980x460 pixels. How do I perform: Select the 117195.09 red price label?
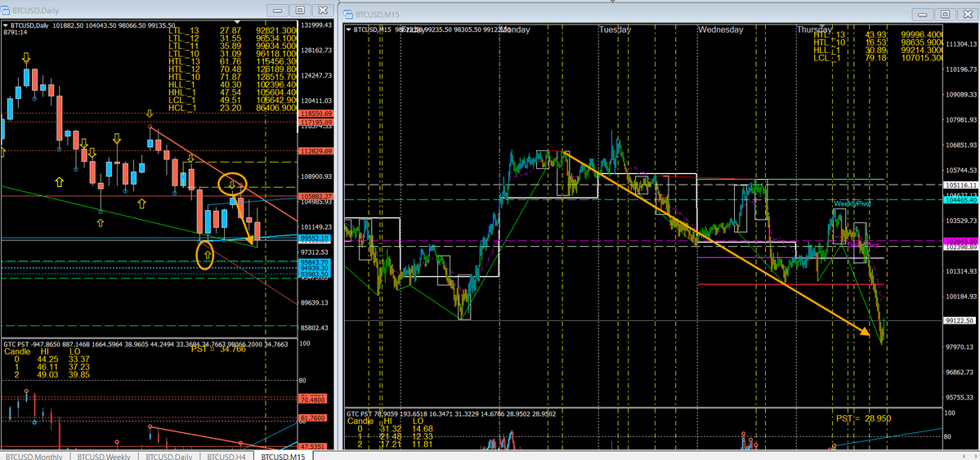click(x=317, y=123)
